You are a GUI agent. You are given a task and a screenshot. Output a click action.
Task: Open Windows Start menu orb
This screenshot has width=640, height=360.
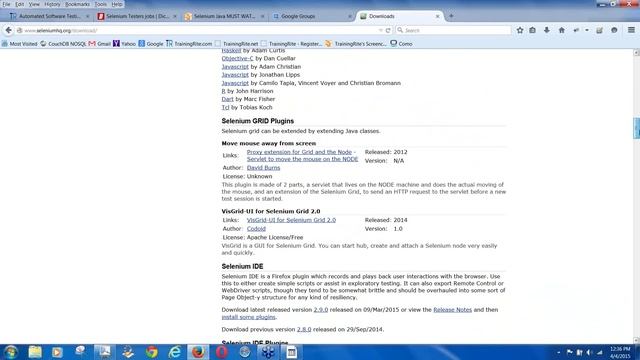(11, 352)
